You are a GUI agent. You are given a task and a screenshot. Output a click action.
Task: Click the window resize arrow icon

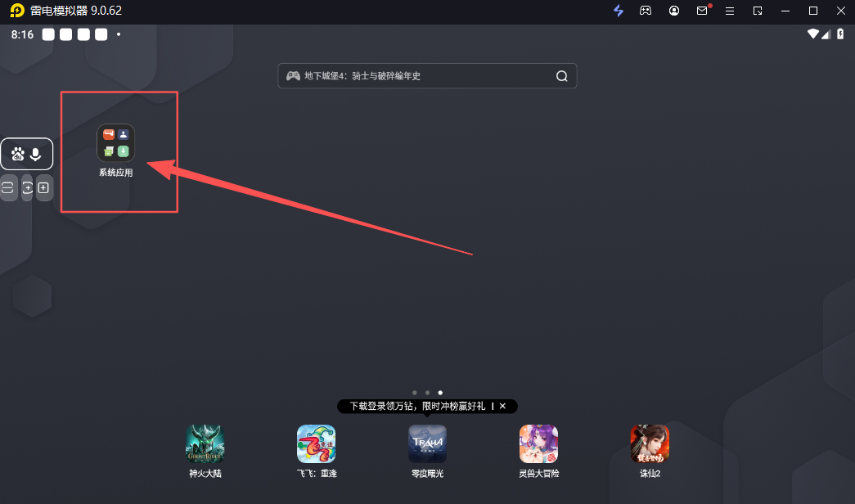pyautogui.click(x=757, y=11)
